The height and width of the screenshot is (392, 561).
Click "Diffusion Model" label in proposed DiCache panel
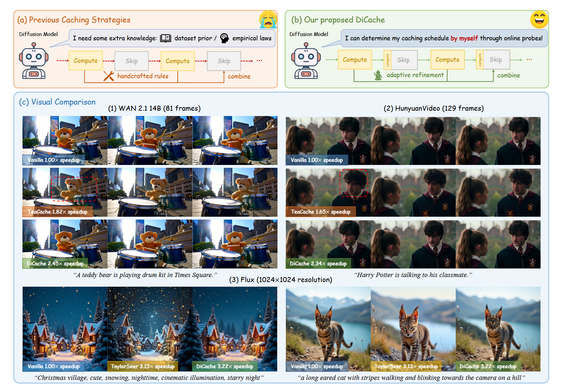[309, 34]
